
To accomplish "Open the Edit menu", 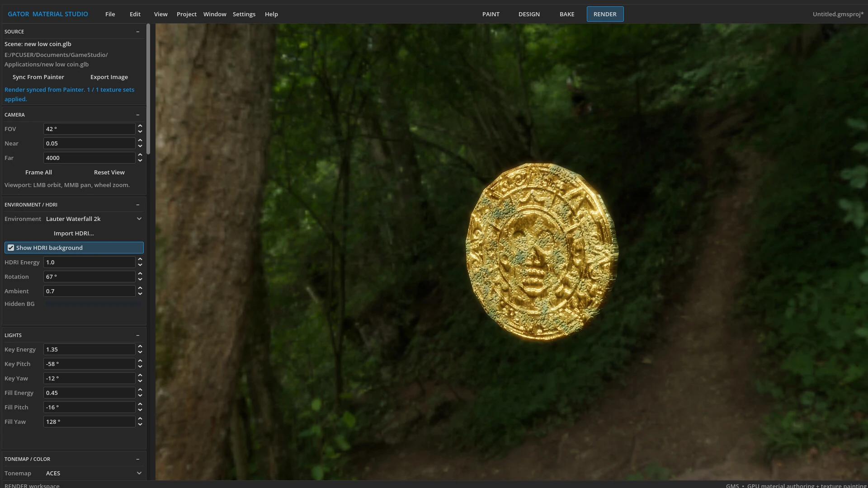I will (135, 14).
